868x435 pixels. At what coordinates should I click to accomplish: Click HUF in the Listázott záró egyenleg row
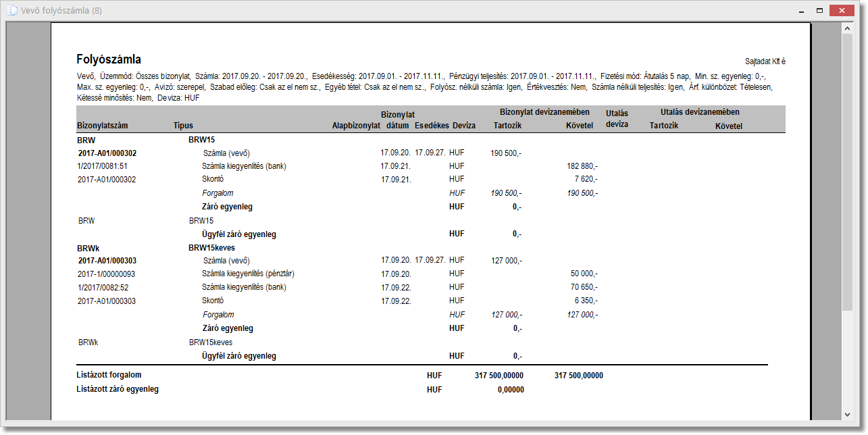click(434, 390)
